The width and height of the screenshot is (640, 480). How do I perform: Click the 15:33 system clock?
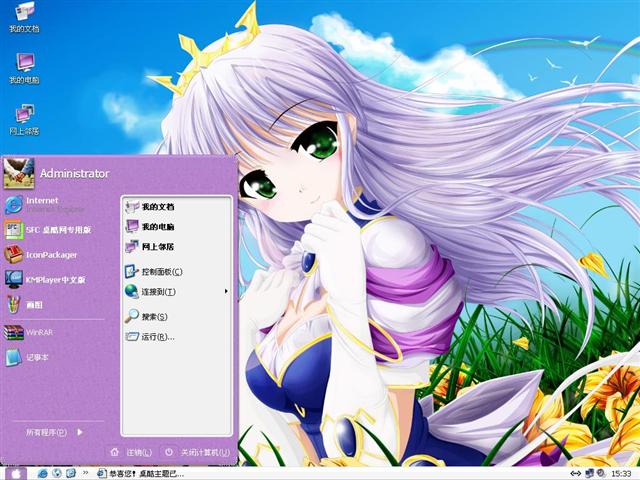(621, 473)
